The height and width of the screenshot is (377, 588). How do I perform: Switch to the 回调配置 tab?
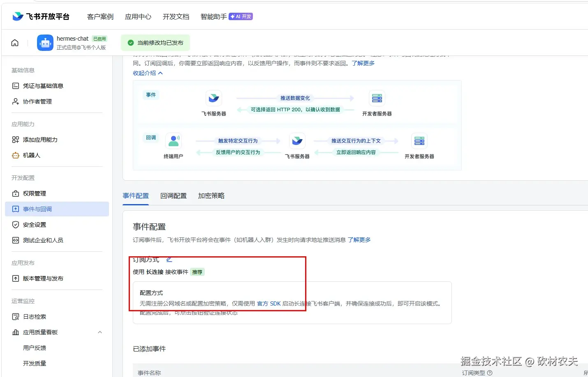[x=174, y=196]
